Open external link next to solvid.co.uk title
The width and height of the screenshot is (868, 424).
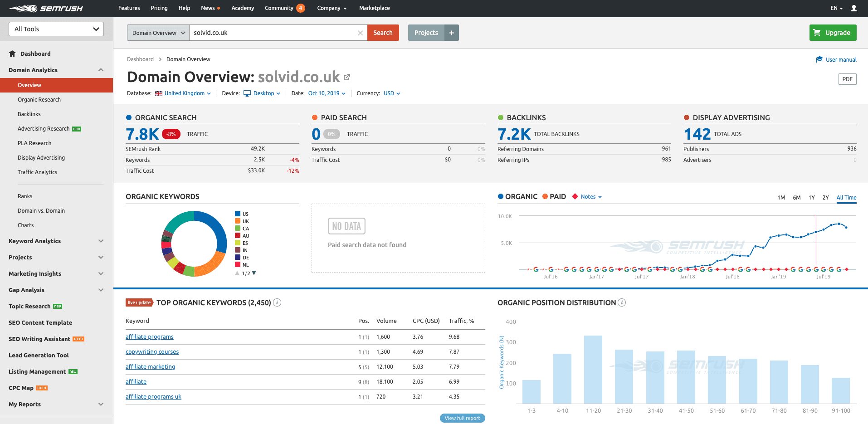click(x=347, y=77)
